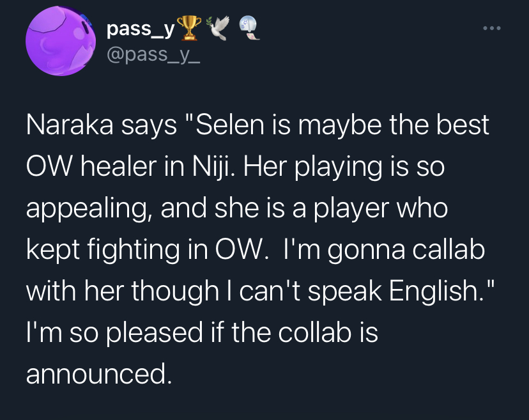Open the @pass_y_ handle link
529x420 pixels.
pos(153,55)
